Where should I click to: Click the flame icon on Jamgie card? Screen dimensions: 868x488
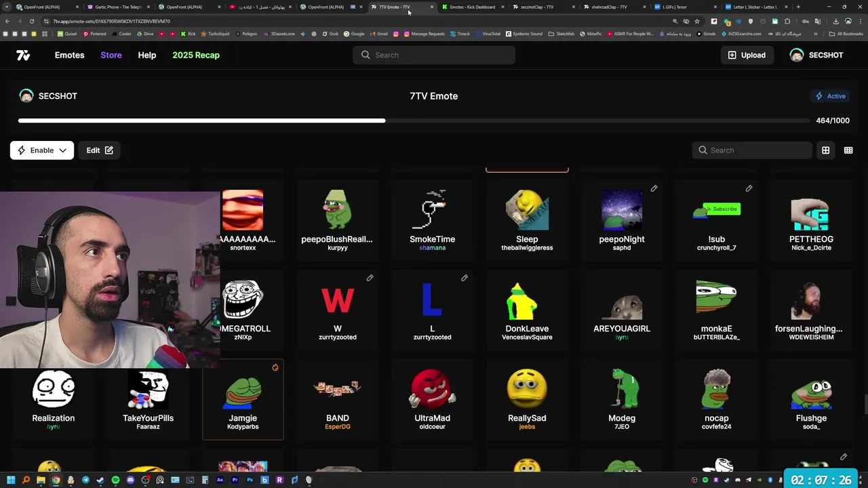click(275, 367)
